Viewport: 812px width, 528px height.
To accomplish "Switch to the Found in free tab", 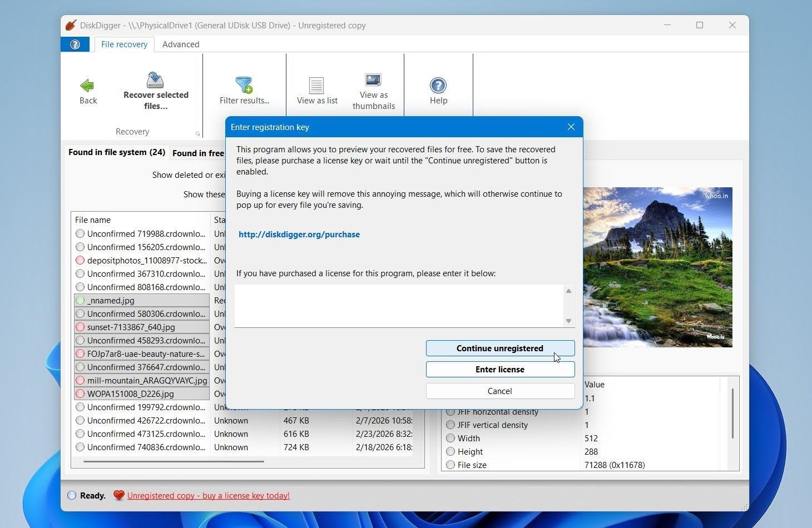I will point(198,153).
